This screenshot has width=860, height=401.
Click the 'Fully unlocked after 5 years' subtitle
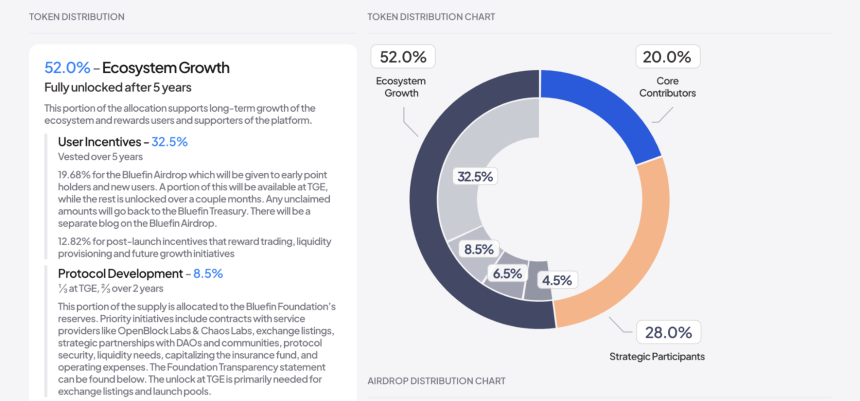118,87
